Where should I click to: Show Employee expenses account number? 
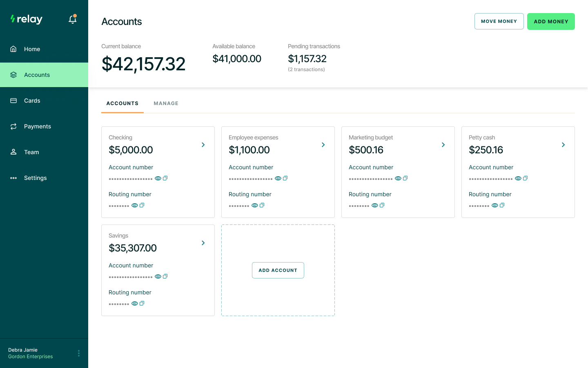click(278, 178)
